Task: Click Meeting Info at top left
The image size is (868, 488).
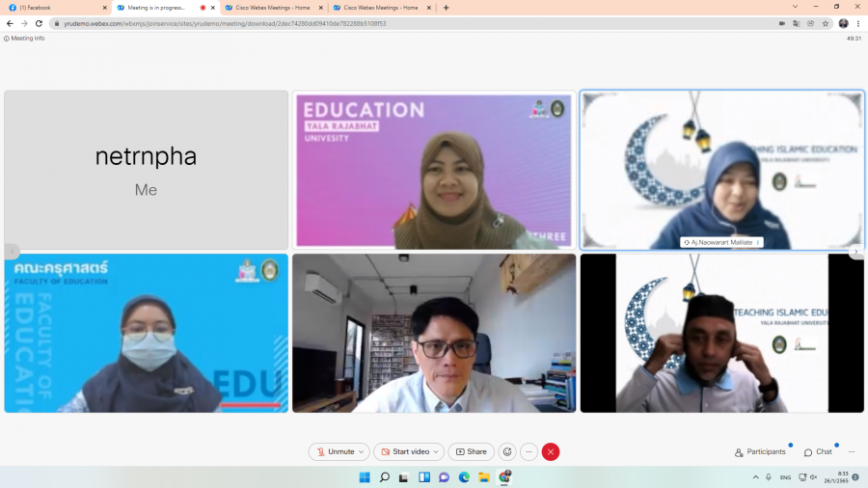Action: (x=25, y=39)
